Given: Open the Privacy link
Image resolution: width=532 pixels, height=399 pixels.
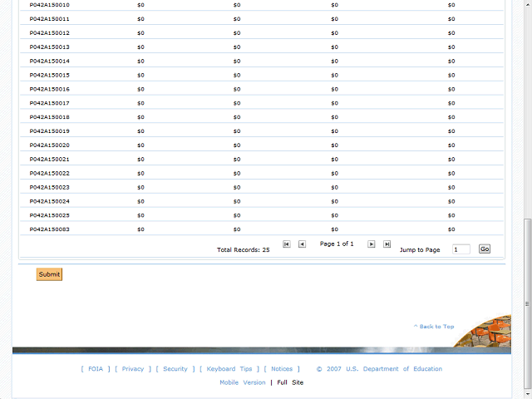Looking at the screenshot, I should click(133, 369).
